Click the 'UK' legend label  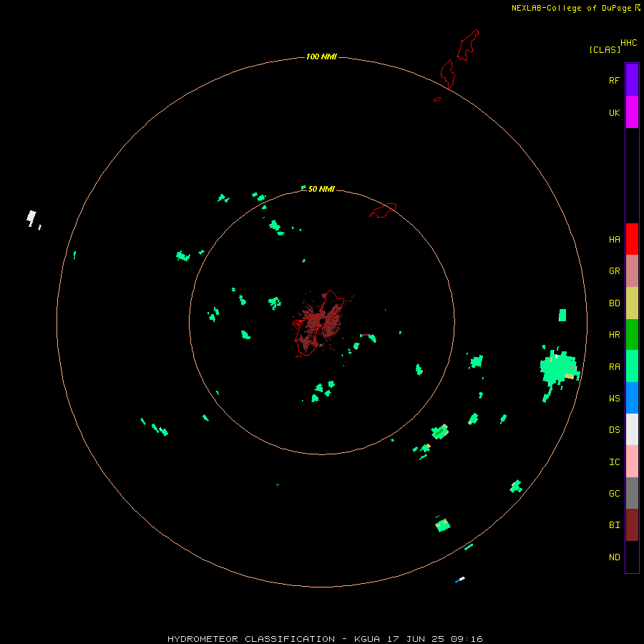[x=614, y=112]
